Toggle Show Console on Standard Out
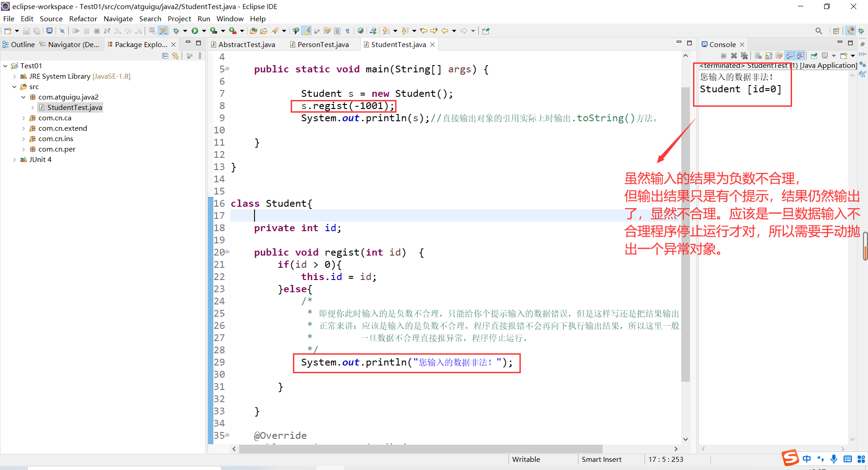 pos(790,56)
